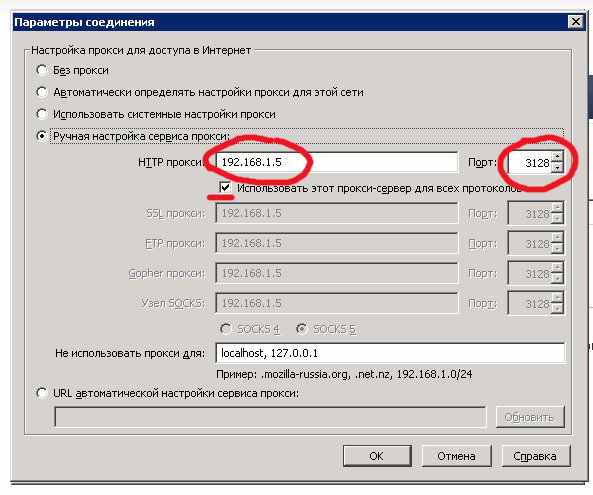Select 'Ручная настройка сервиса прокси' radio
The height and width of the screenshot is (495, 593).
click(x=41, y=136)
